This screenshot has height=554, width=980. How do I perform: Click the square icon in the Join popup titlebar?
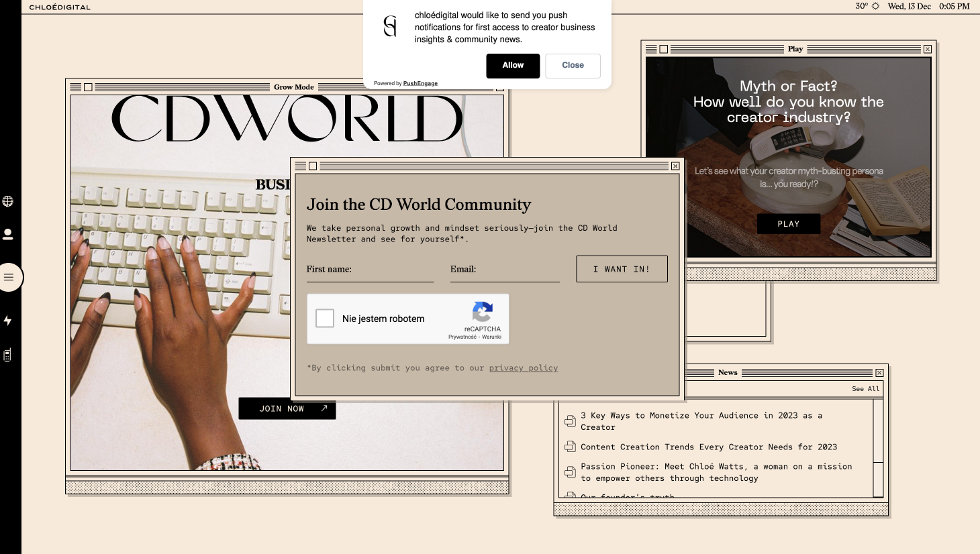click(313, 166)
